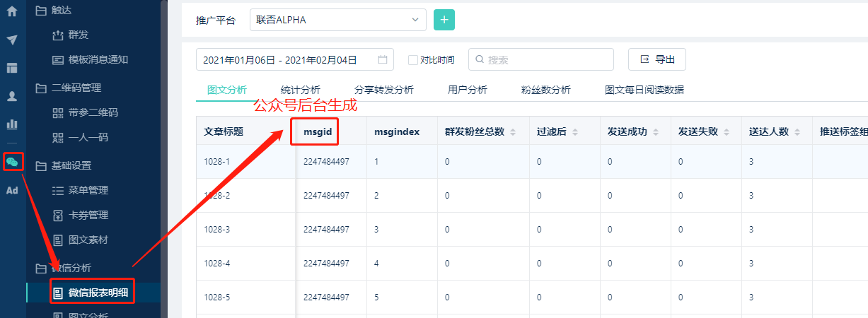Collapse the 微信分析 folder
The width and height of the screenshot is (868, 318).
[x=63, y=268]
